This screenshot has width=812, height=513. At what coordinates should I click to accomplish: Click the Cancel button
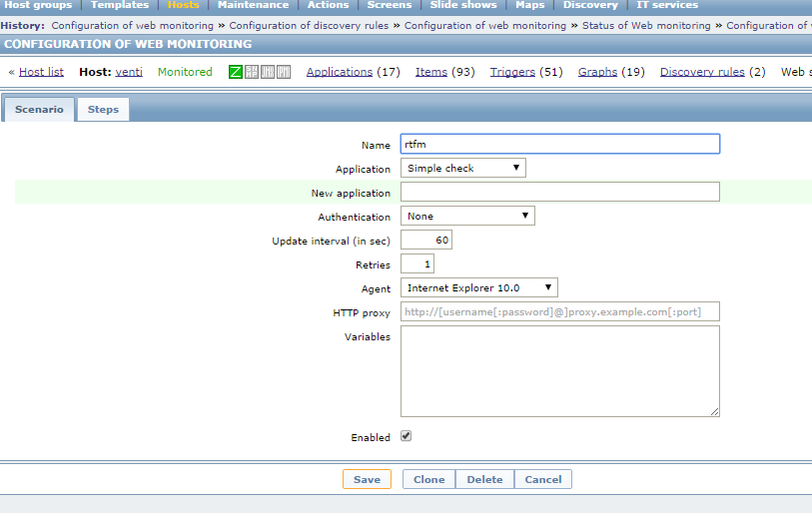click(543, 479)
